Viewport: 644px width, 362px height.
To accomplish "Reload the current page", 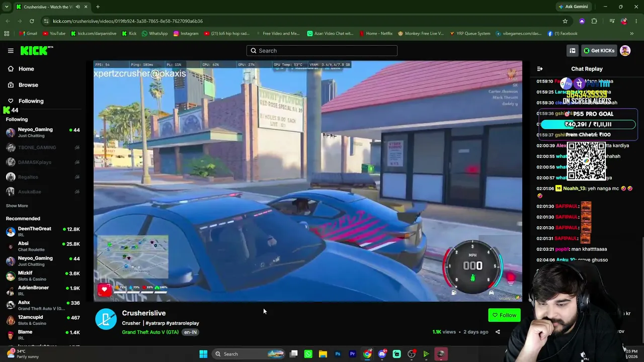I will coord(32,21).
